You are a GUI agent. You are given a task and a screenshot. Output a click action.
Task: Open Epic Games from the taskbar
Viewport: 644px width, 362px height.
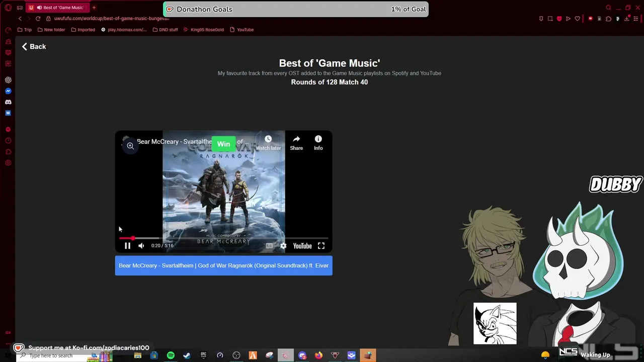pyautogui.click(x=203, y=355)
